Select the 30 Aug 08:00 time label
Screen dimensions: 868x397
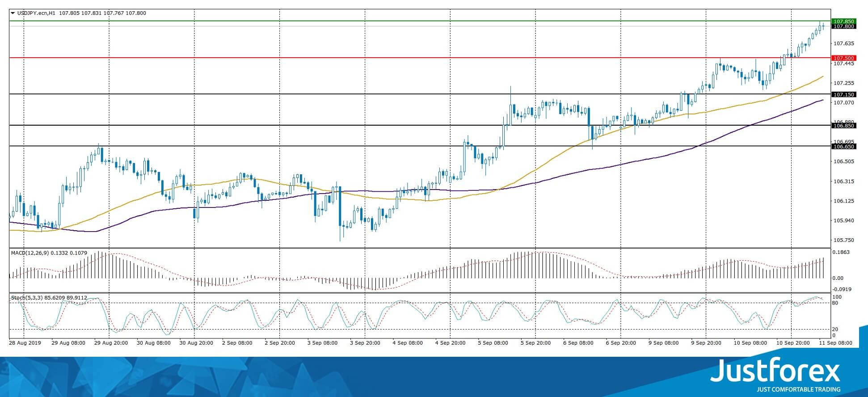pos(153,343)
